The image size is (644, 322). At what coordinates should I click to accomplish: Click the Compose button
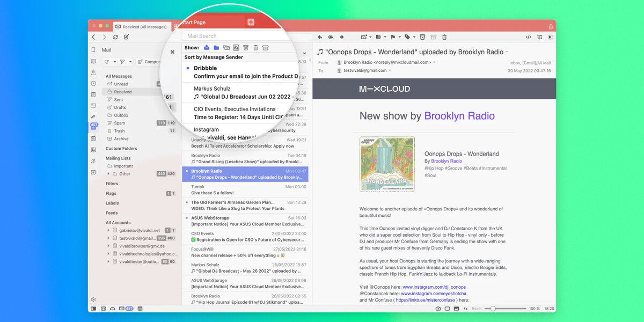(149, 62)
